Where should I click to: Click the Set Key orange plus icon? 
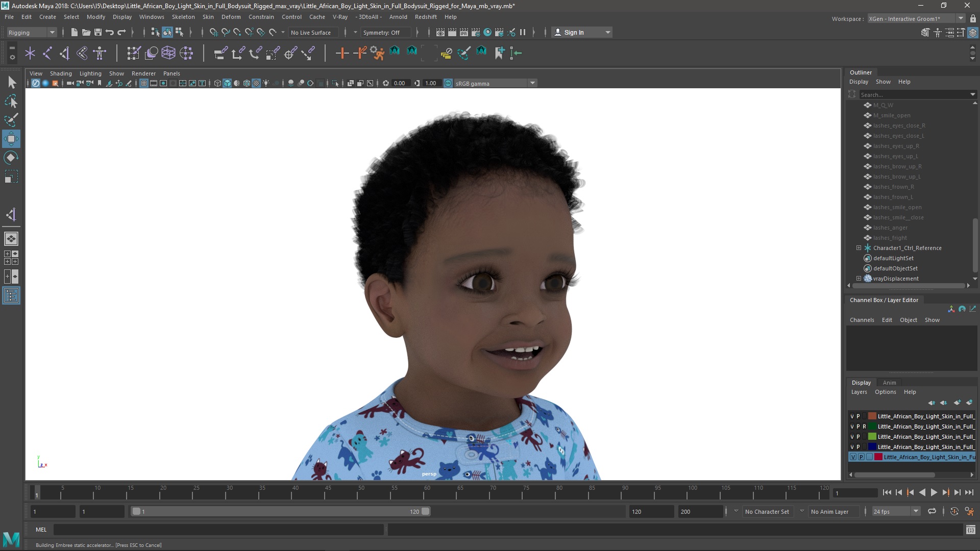pyautogui.click(x=342, y=53)
